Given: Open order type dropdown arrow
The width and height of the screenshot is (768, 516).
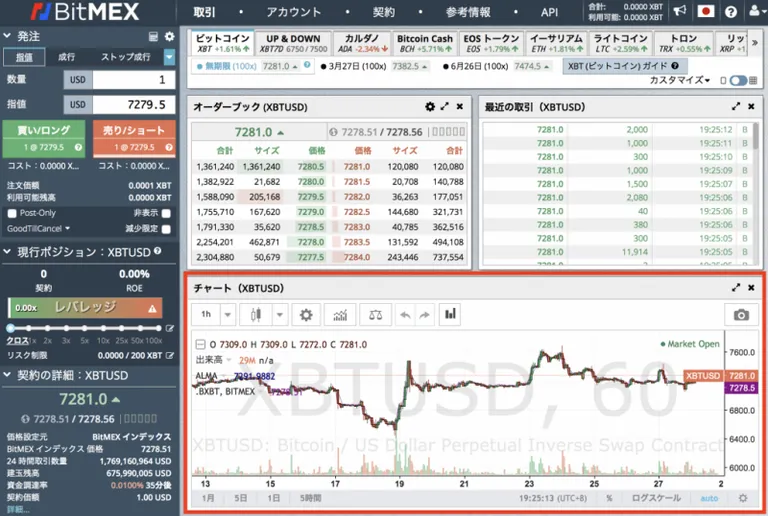Looking at the screenshot, I should (x=169, y=57).
